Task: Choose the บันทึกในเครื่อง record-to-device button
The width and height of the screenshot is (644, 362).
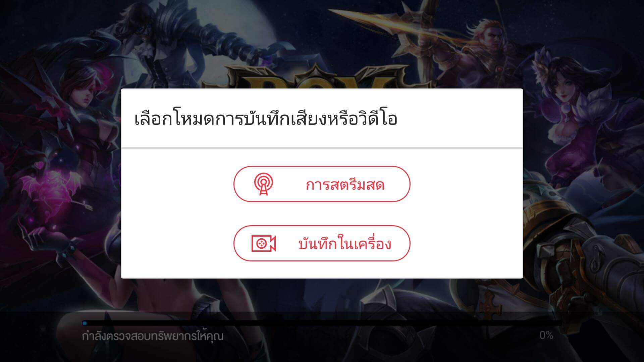Action: [x=322, y=243]
